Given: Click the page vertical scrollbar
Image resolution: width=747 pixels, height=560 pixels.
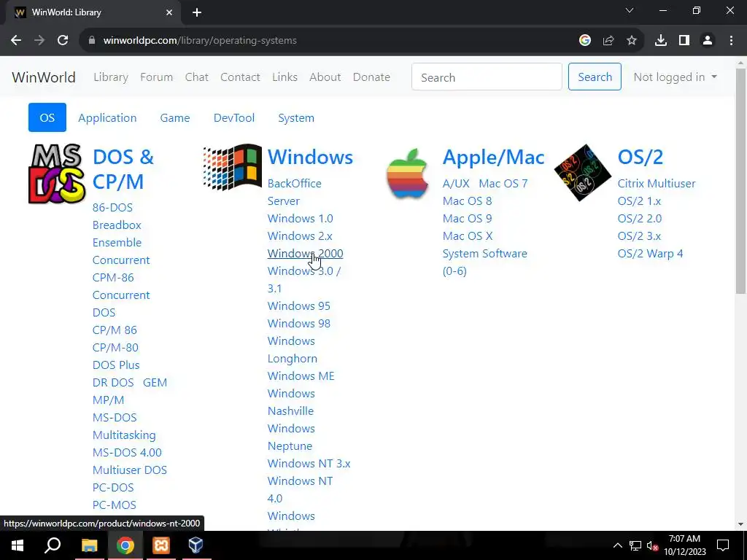Looking at the screenshot, I should click(x=740, y=181).
